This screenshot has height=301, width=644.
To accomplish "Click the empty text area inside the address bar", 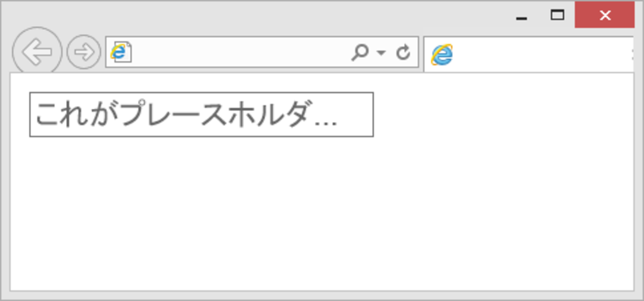I will coord(240,52).
